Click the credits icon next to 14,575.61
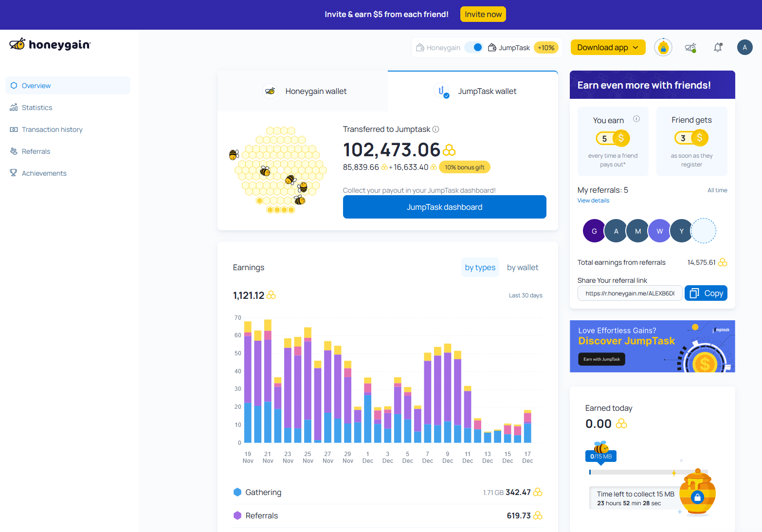 [x=723, y=262]
